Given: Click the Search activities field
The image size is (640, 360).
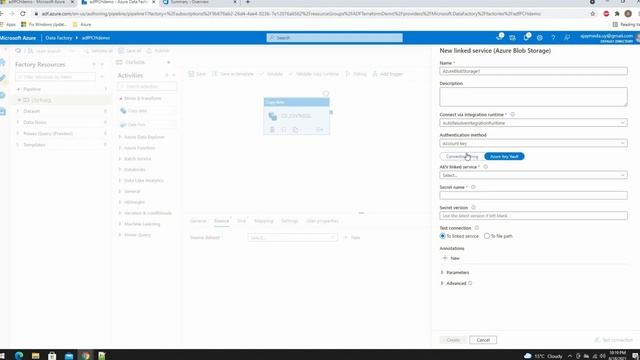Looking at the screenshot, I should 147,87.
